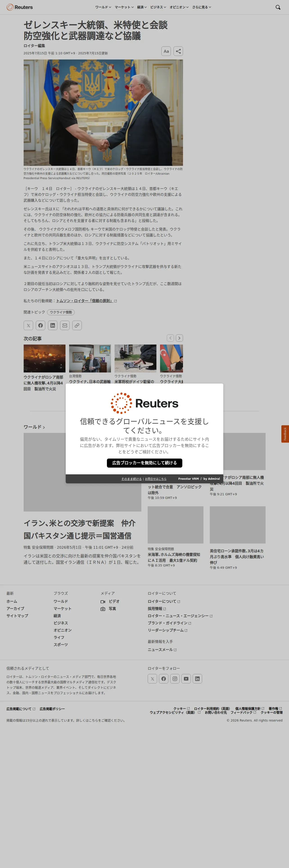Click the そのまま続ける link in the popup
Screen dimensions: 289x868
(x=131, y=479)
